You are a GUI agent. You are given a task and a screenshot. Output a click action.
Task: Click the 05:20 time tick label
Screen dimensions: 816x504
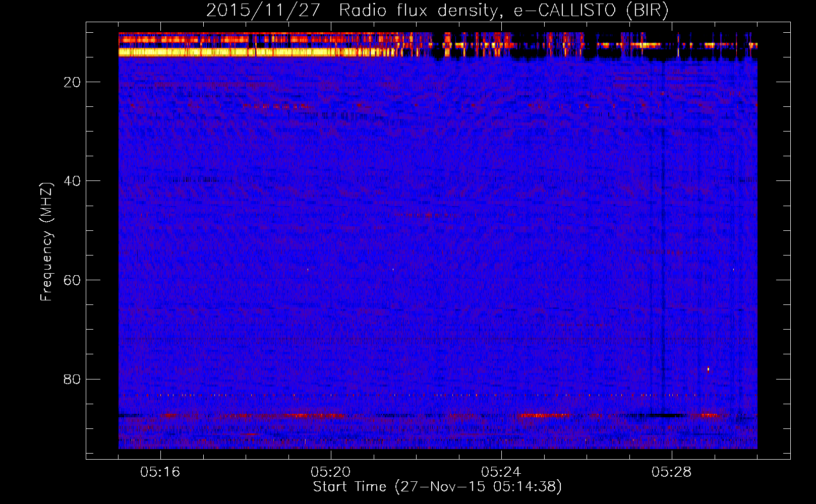(331, 472)
